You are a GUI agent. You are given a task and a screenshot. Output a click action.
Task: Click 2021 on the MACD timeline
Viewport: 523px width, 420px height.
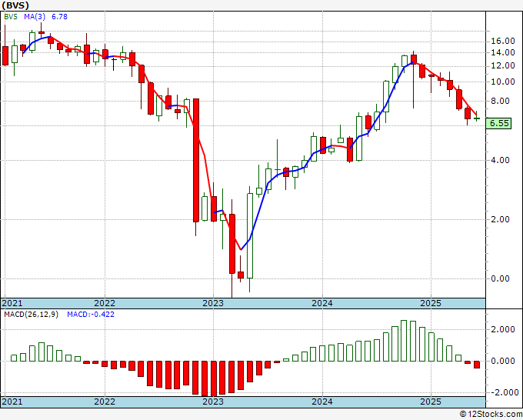click(12, 402)
